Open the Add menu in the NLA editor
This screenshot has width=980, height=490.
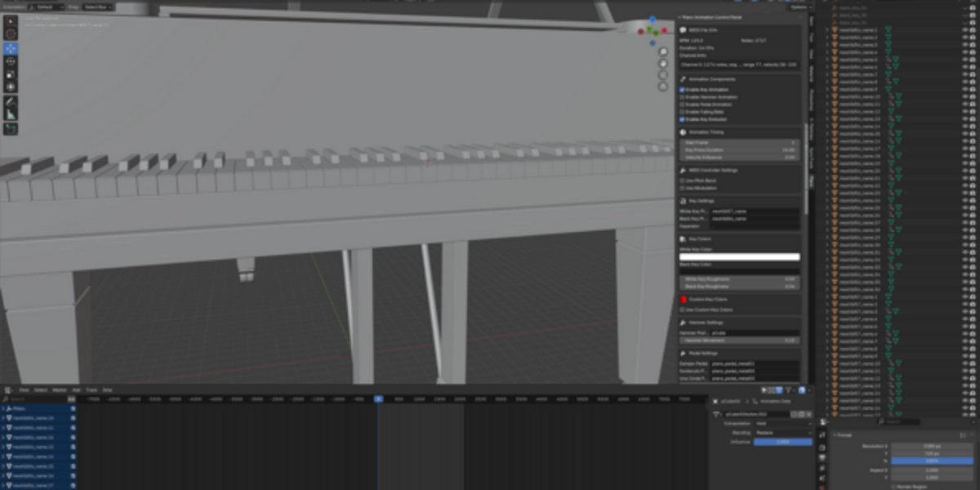coord(77,390)
